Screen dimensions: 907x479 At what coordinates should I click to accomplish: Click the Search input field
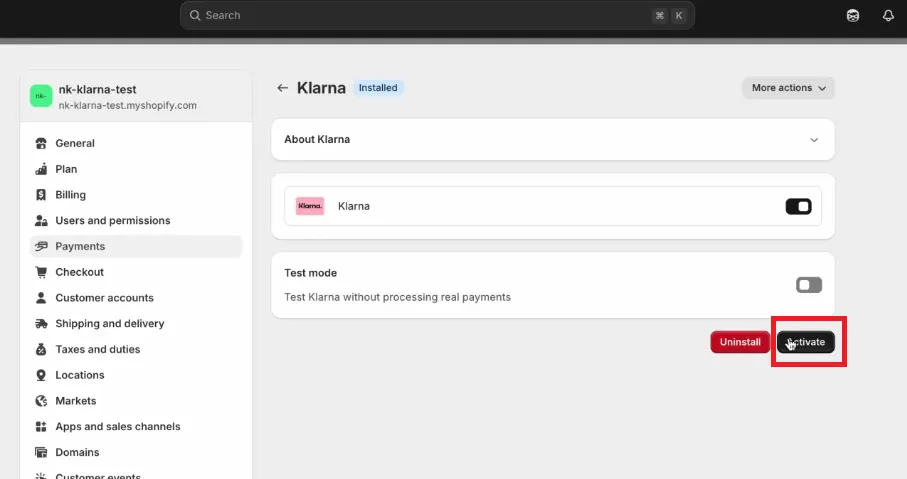pyautogui.click(x=420, y=15)
